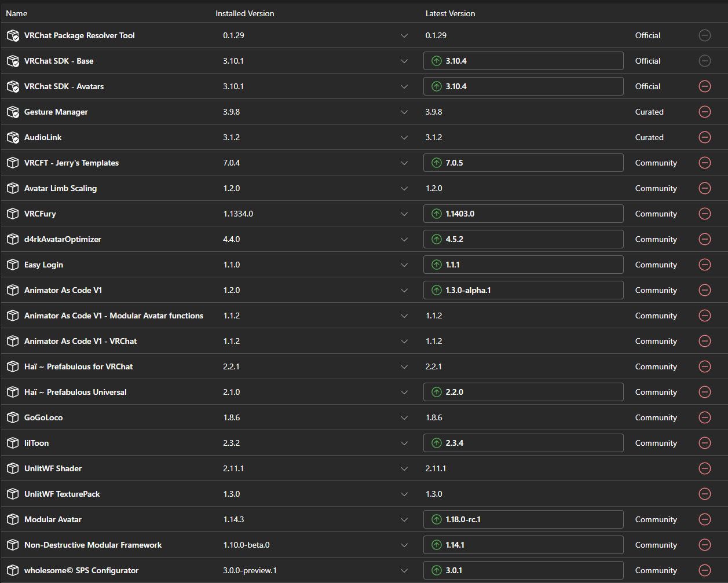Remove Haï ~ Prefabulous for VRChat package
The height and width of the screenshot is (583, 728).
pyautogui.click(x=705, y=366)
